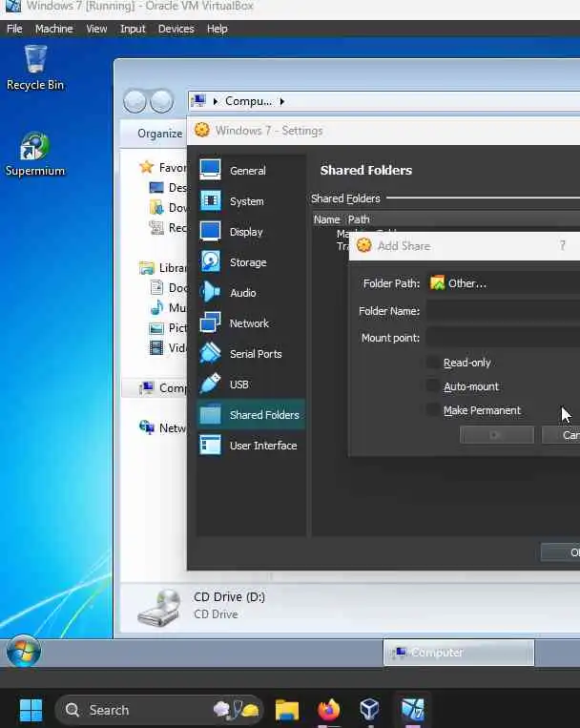580x728 pixels.
Task: Click the search highlights icon in host search box
Action: (236, 709)
